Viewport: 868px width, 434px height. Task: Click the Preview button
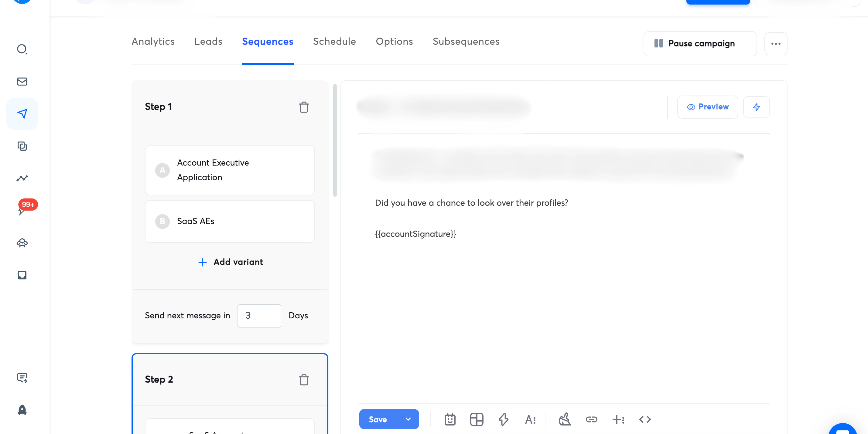click(x=708, y=107)
